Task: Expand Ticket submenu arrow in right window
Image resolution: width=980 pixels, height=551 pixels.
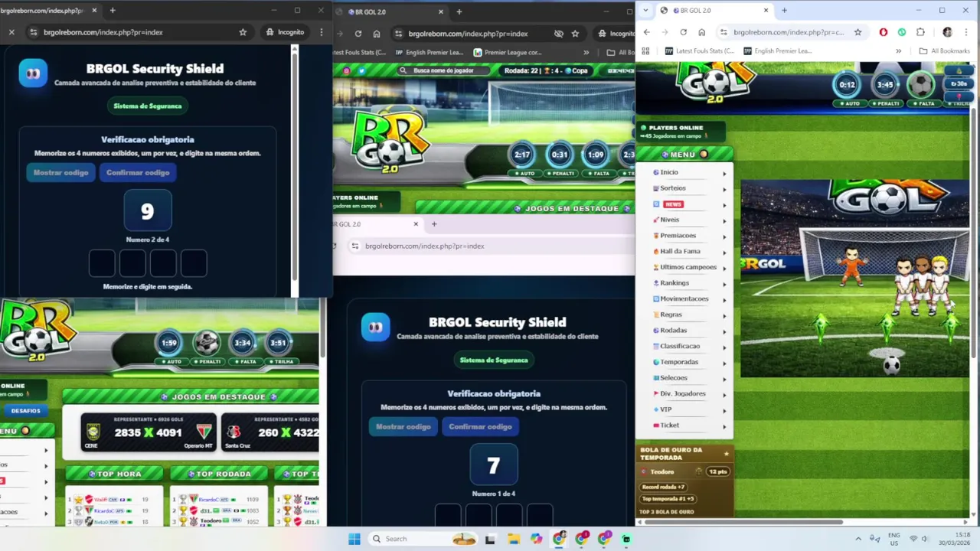Action: [x=724, y=426]
